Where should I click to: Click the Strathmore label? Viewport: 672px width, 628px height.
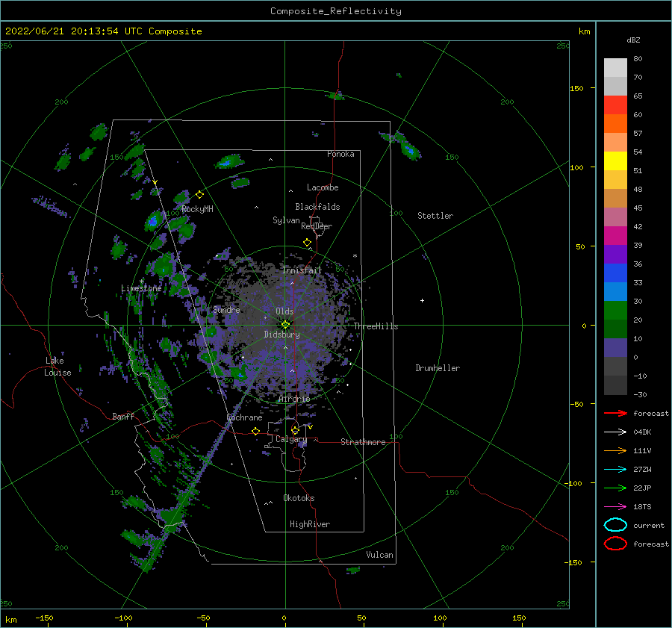point(364,442)
